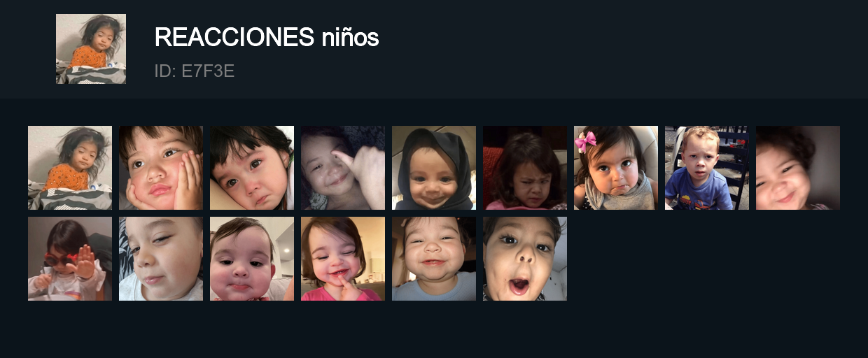This screenshot has width=868, height=358.
Task: Select the first-row sticker of girl in orange sweater
Action: (x=70, y=168)
